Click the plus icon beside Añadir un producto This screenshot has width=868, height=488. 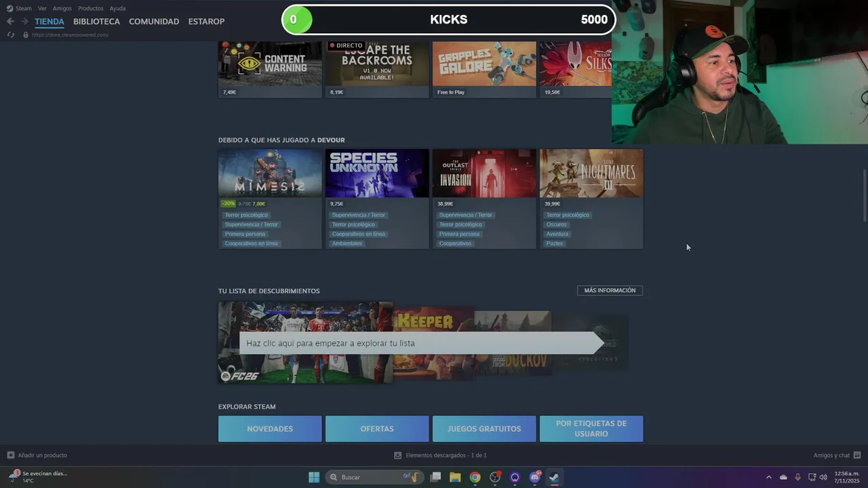tap(10, 455)
